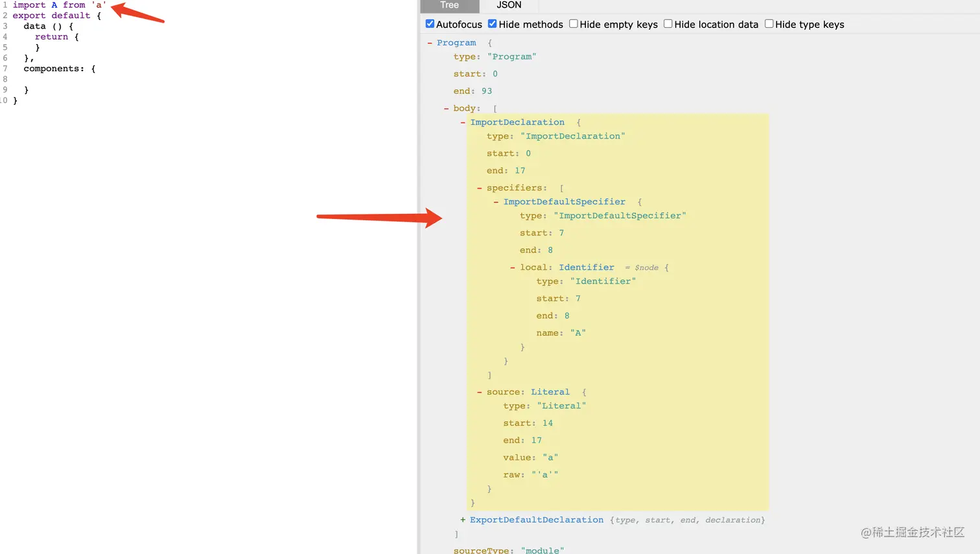The height and width of the screenshot is (554, 980).
Task: Place cursor on "export default {" line
Action: pos(57,16)
